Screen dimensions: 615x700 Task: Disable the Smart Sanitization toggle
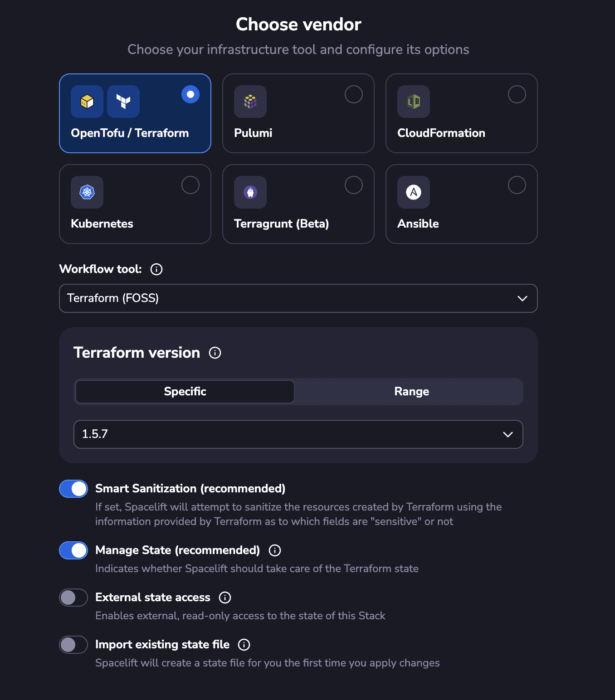pyautogui.click(x=73, y=489)
